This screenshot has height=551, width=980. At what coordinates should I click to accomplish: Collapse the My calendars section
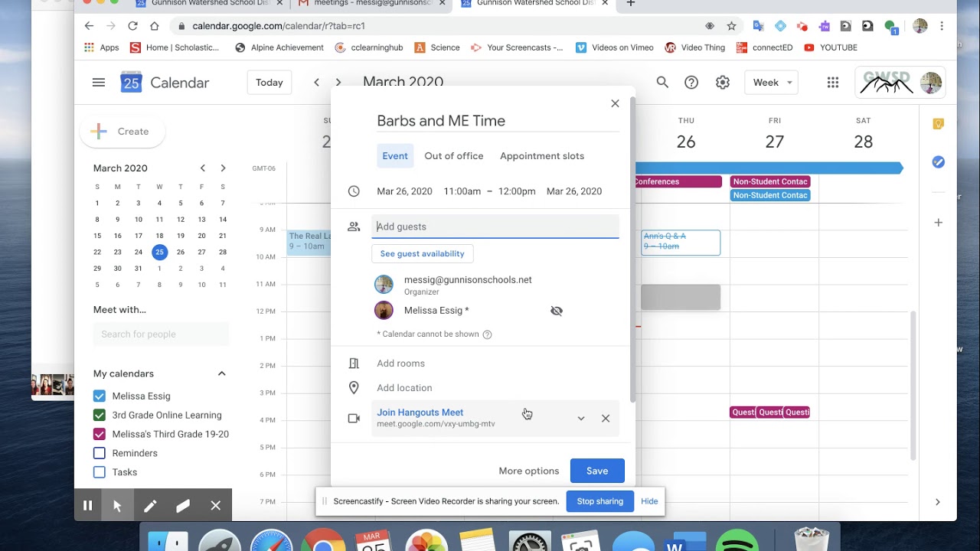tap(221, 373)
